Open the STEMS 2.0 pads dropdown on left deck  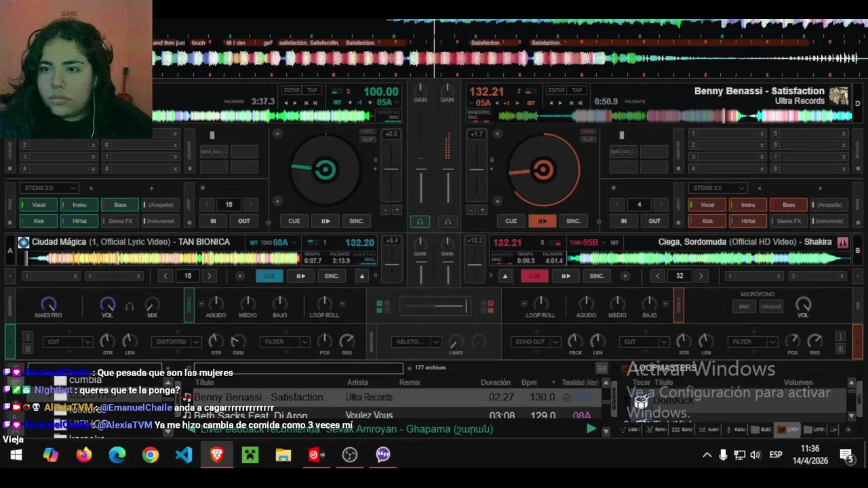tap(50, 188)
